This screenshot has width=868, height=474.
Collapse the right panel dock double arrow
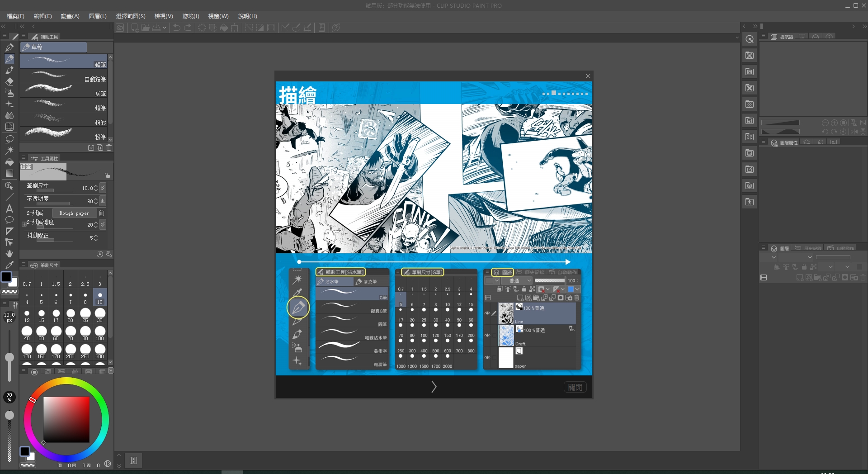click(864, 26)
